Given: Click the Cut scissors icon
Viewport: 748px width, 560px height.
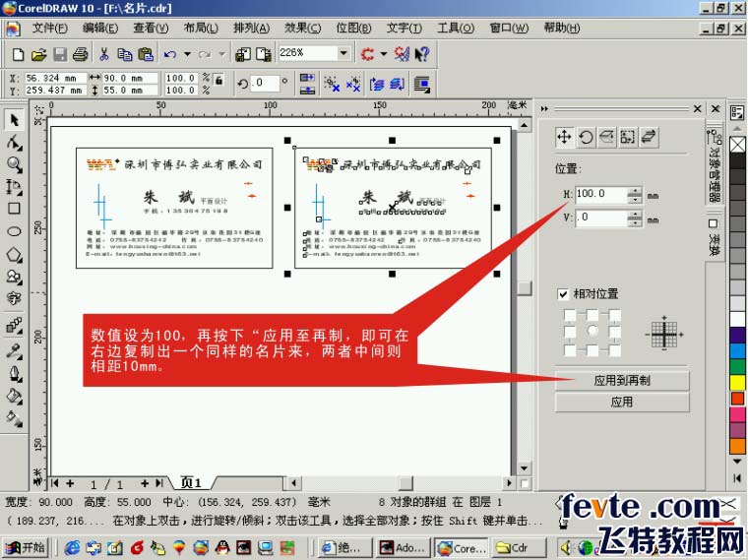Looking at the screenshot, I should tap(104, 54).
